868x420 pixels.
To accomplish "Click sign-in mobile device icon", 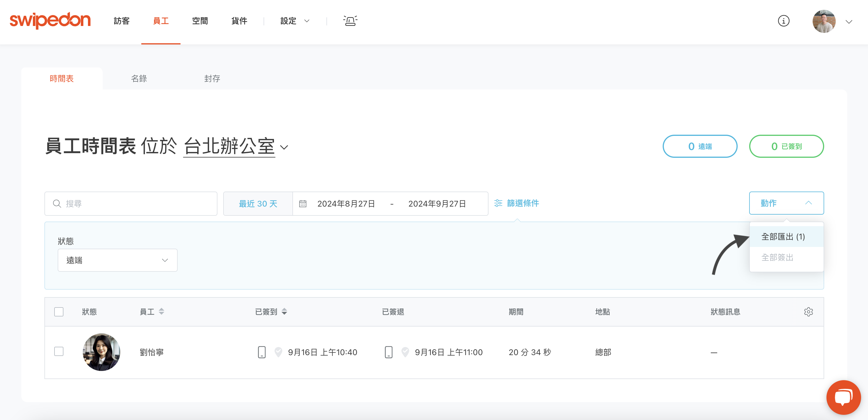I will point(262,352).
